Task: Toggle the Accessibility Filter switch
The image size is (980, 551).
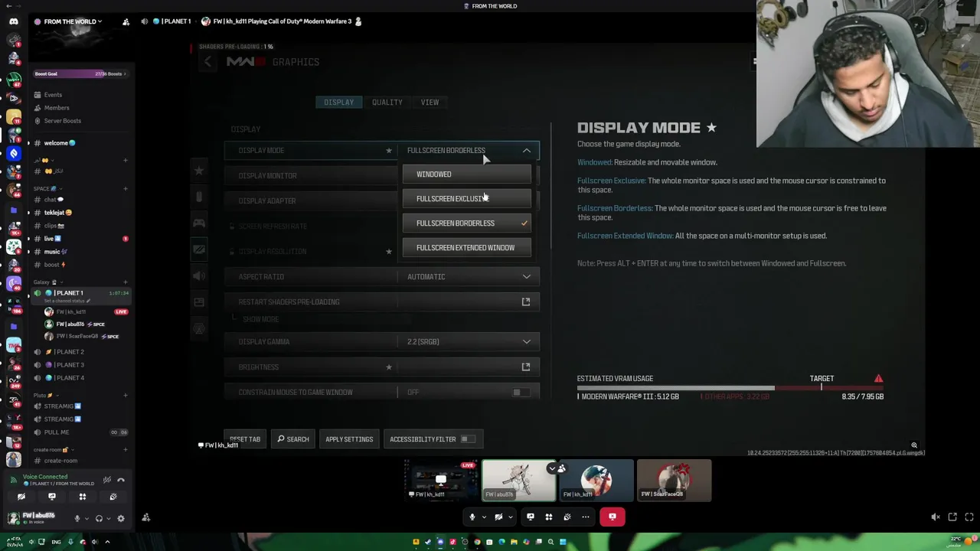Action: 468,439
